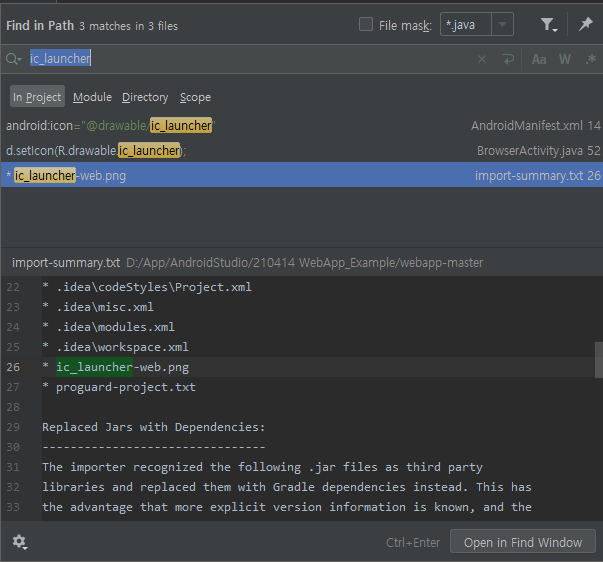Select the import-summary.txt 26 result row
This screenshot has width=603, height=562.
pos(302,175)
